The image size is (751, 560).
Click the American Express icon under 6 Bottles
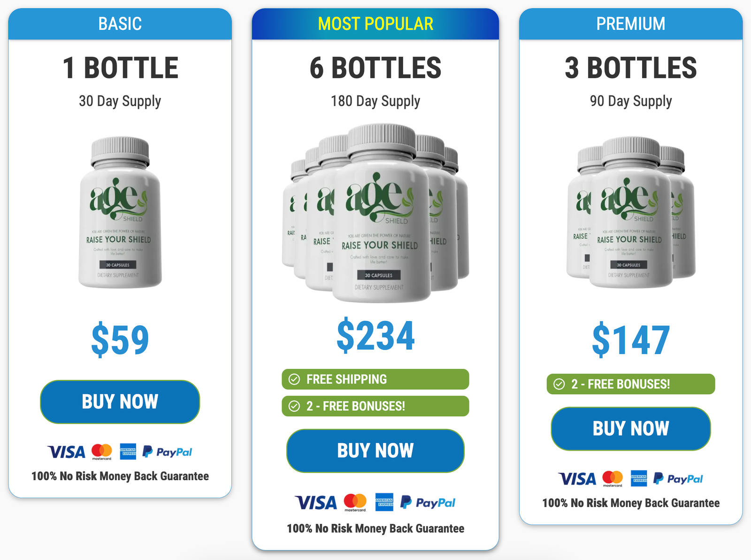[x=384, y=502]
